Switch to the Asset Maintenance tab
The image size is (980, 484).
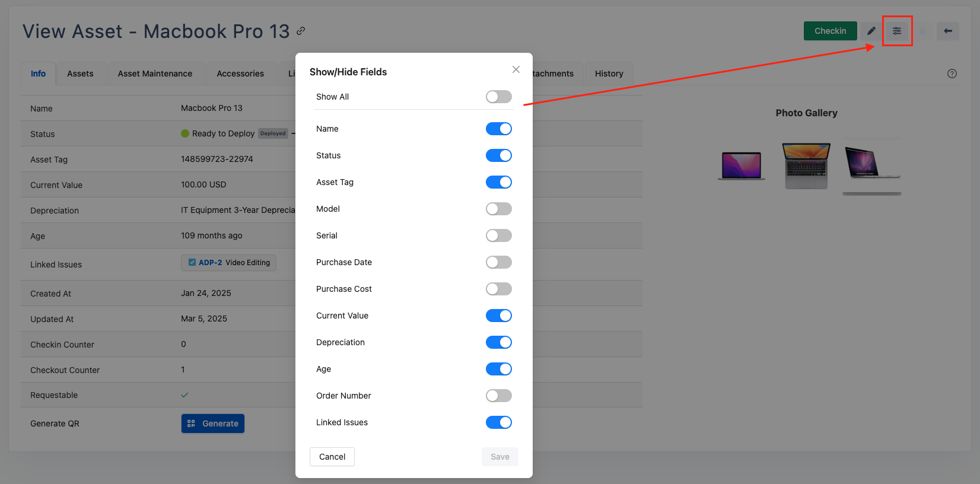tap(155, 74)
